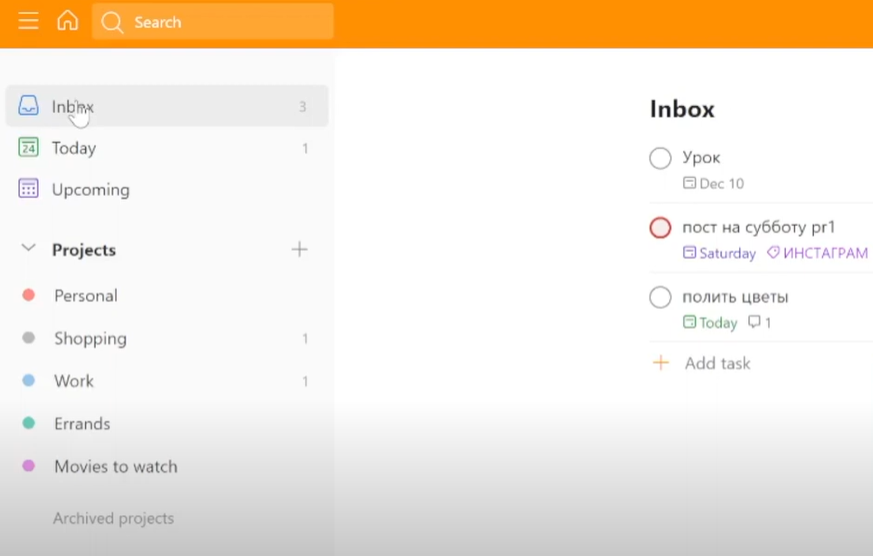The height and width of the screenshot is (556, 873).
Task: Click the magnifier search icon
Action: point(112,22)
